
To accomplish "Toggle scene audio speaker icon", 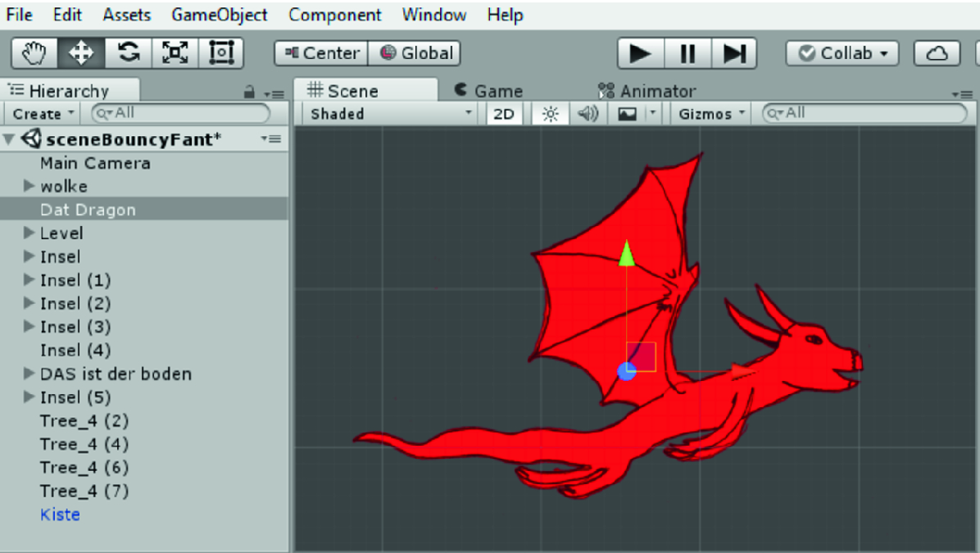I will [x=588, y=114].
